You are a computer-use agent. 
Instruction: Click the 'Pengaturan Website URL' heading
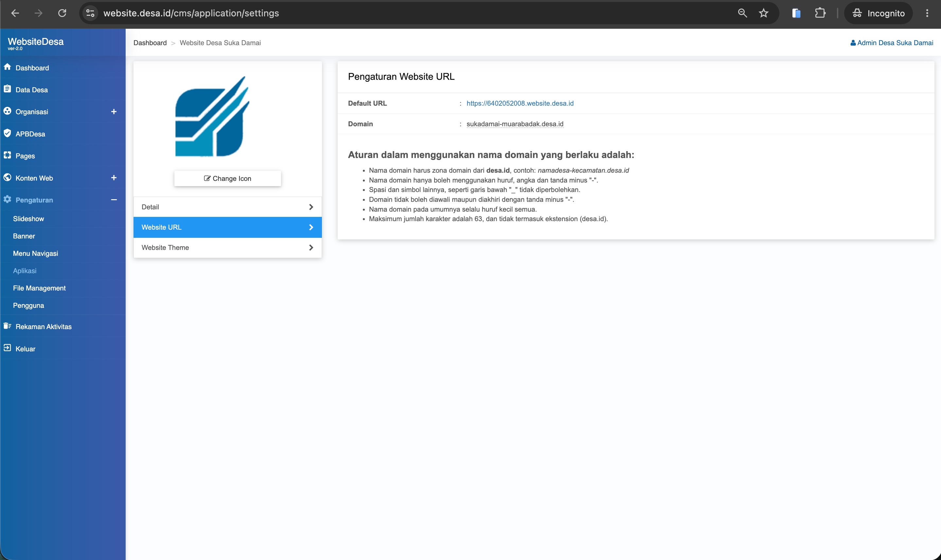(401, 77)
